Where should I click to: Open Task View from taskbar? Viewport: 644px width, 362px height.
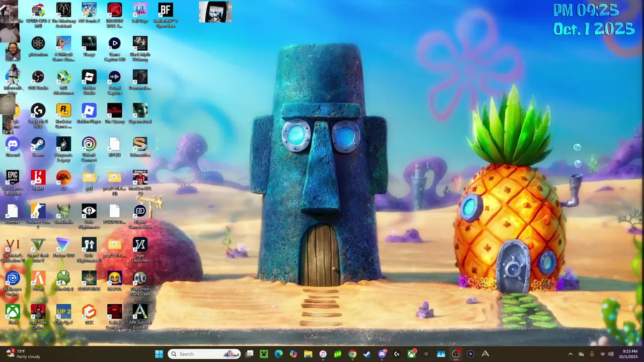250,354
